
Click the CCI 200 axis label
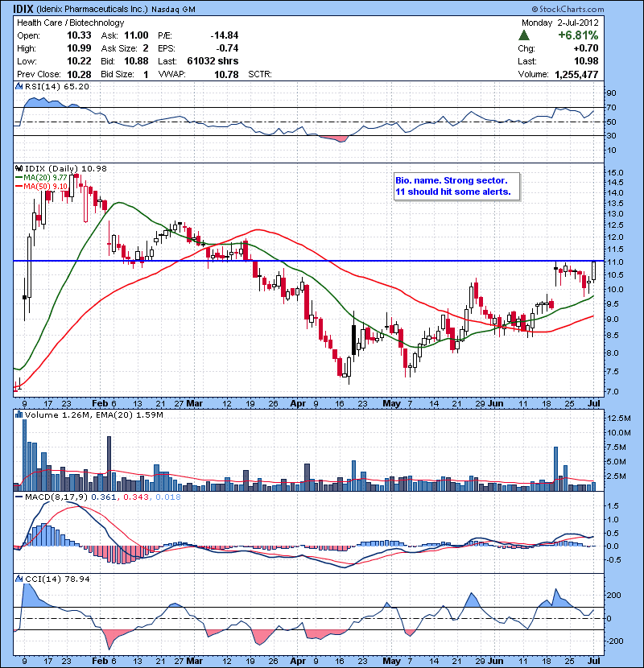613,595
